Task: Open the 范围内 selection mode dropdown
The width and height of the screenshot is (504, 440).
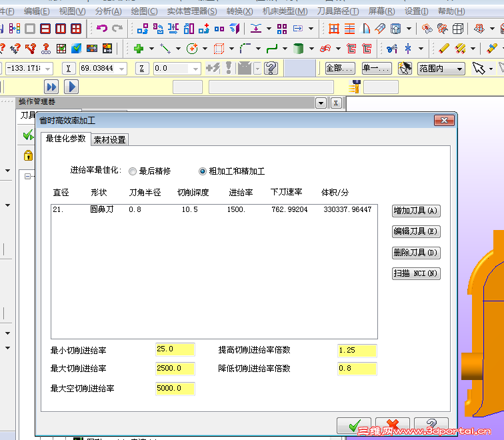Action: coord(459,69)
